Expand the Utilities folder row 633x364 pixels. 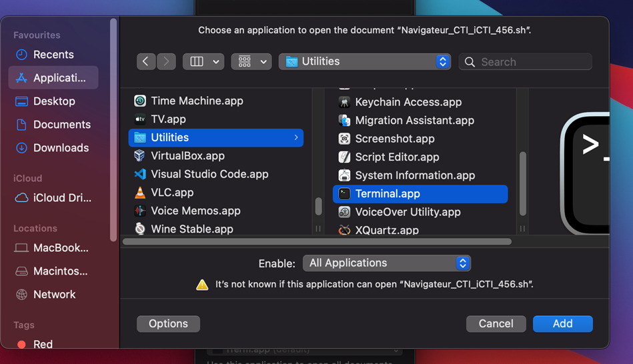tap(295, 137)
